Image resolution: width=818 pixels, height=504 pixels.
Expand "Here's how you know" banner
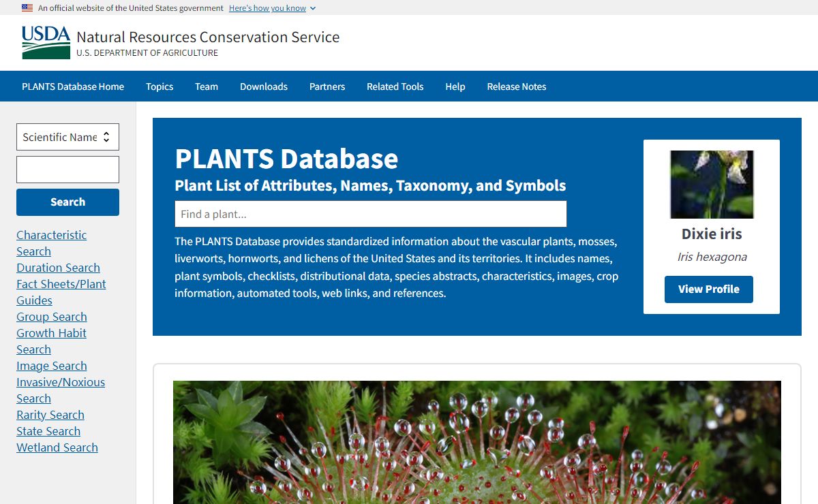(272, 8)
